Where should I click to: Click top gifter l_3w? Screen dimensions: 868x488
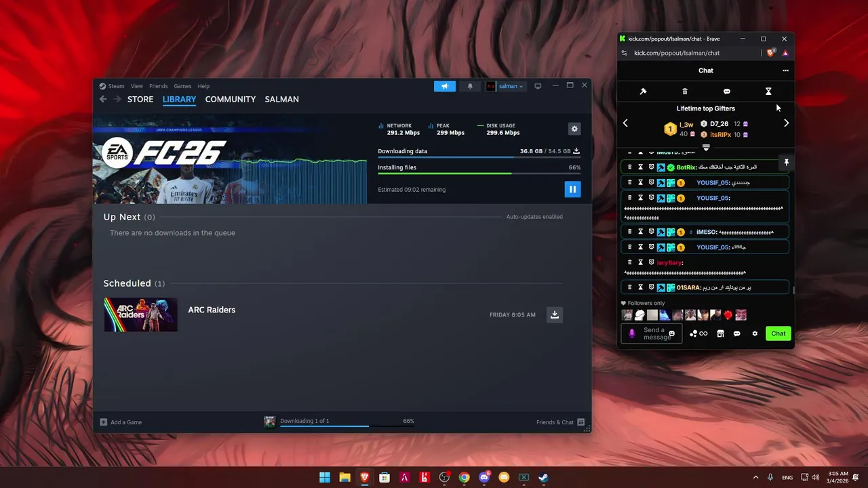click(686, 125)
